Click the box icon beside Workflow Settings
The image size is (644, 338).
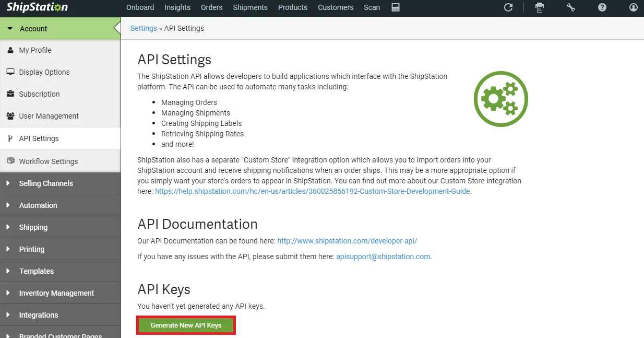10,161
